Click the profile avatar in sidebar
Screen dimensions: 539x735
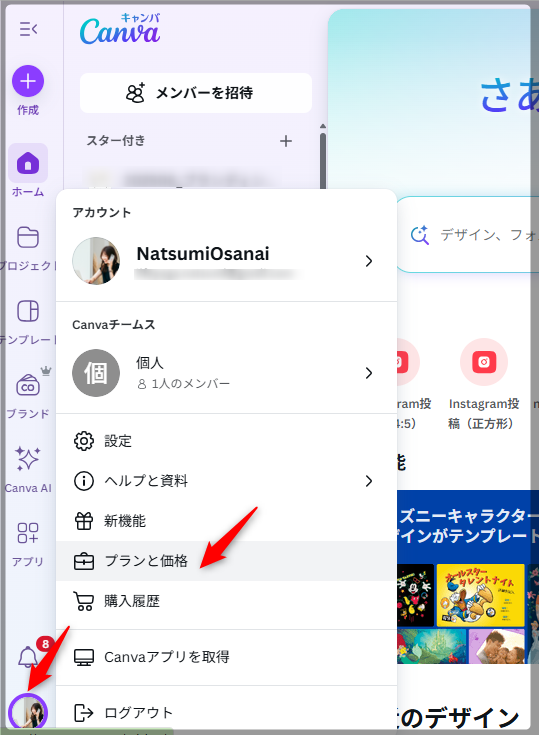[28, 712]
